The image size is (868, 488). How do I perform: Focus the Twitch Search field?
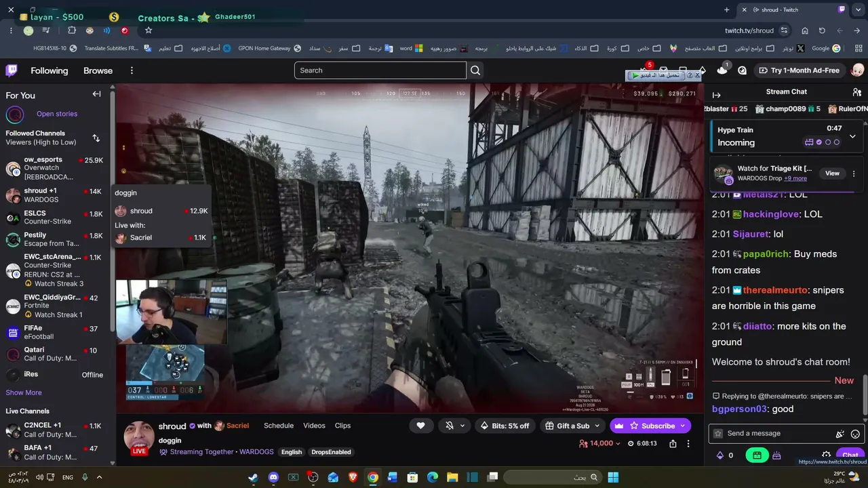point(380,70)
